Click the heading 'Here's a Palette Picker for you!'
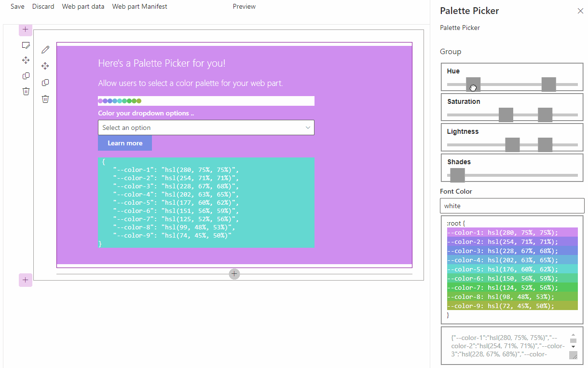Image resolution: width=588 pixels, height=368 pixels. pos(162,63)
